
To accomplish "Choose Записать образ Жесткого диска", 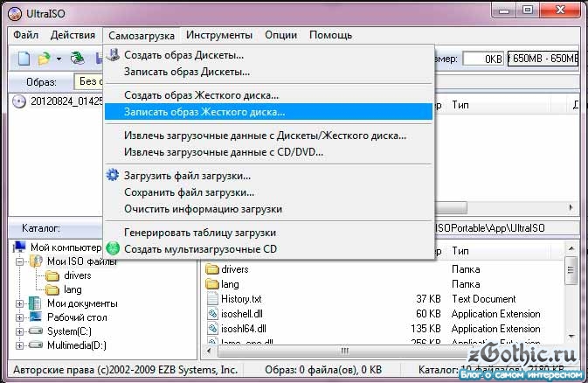I will point(268,112).
